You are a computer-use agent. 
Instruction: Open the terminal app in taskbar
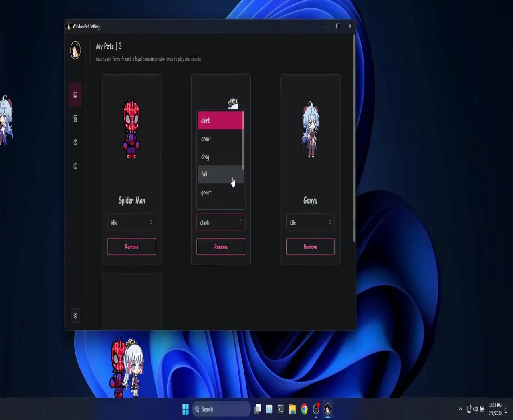tap(281, 409)
